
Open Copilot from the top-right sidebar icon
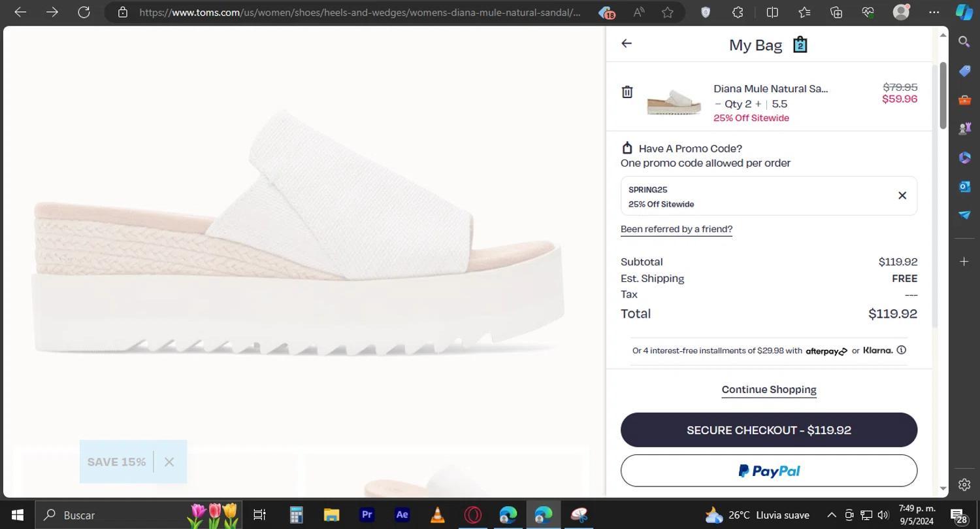[964, 12]
